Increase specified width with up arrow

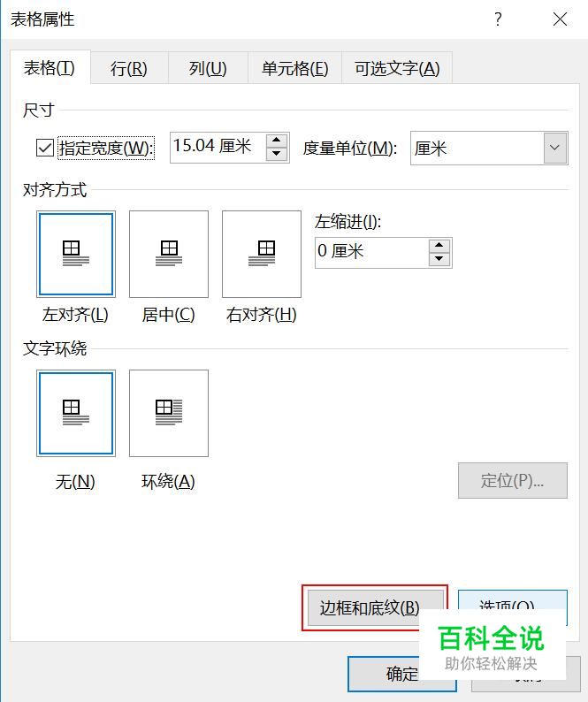(x=276, y=140)
